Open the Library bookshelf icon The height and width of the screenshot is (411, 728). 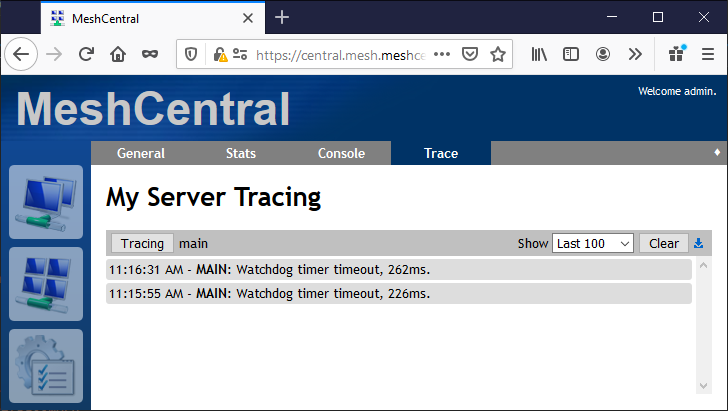[539, 54]
